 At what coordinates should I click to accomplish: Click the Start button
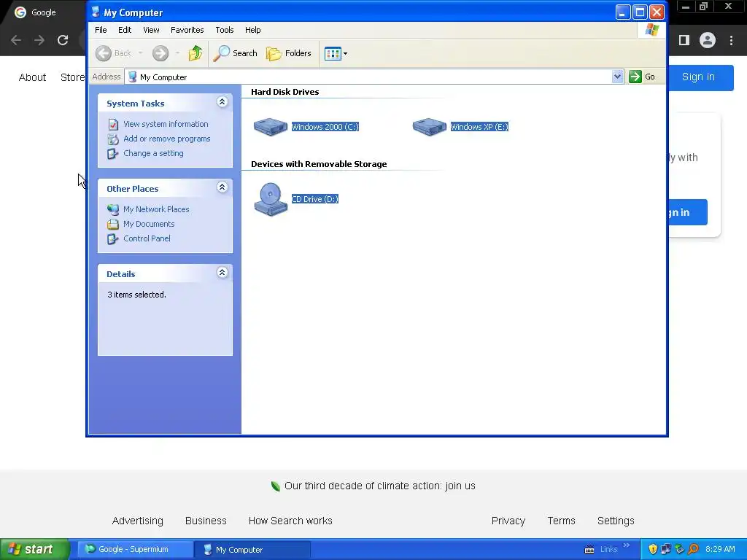click(x=35, y=550)
